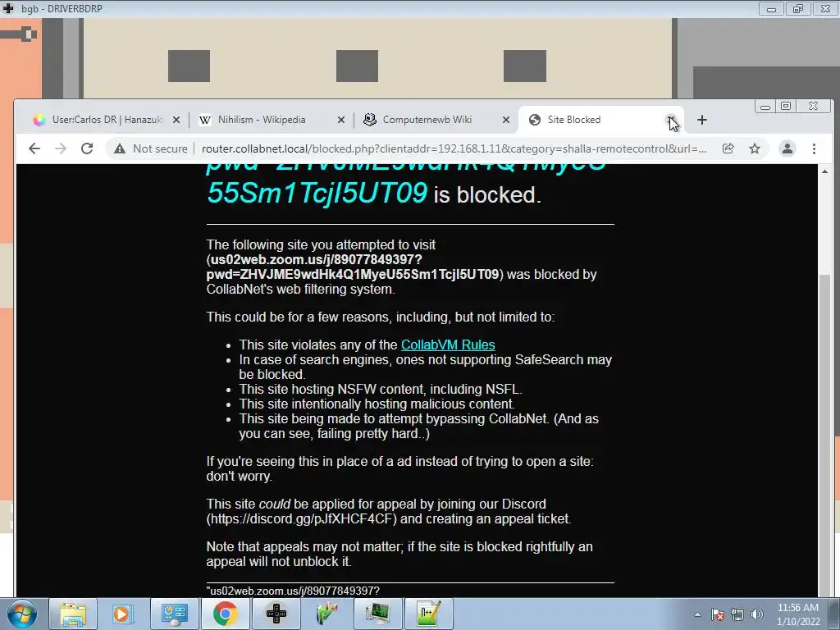Click the forward navigation arrow
Screen dimensions: 840x630
61,148
